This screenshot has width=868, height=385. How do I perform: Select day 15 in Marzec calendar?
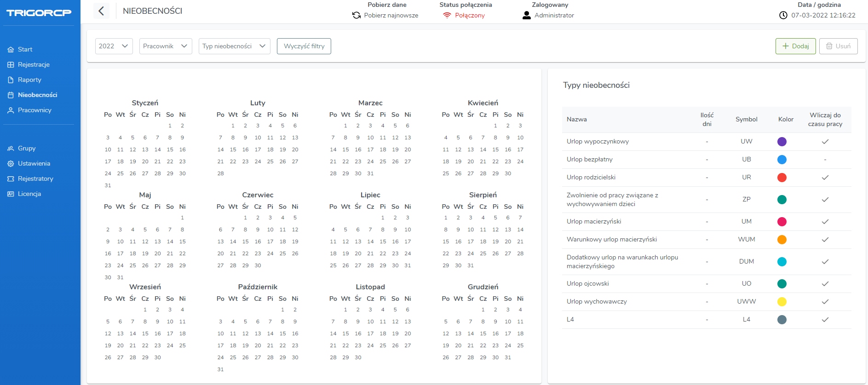click(x=345, y=149)
